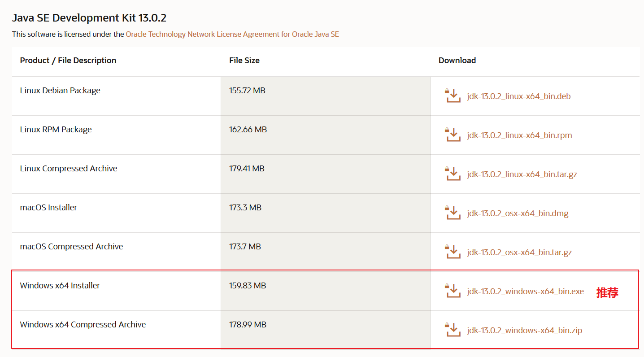
Task: Click the File Size column header
Action: (244, 61)
